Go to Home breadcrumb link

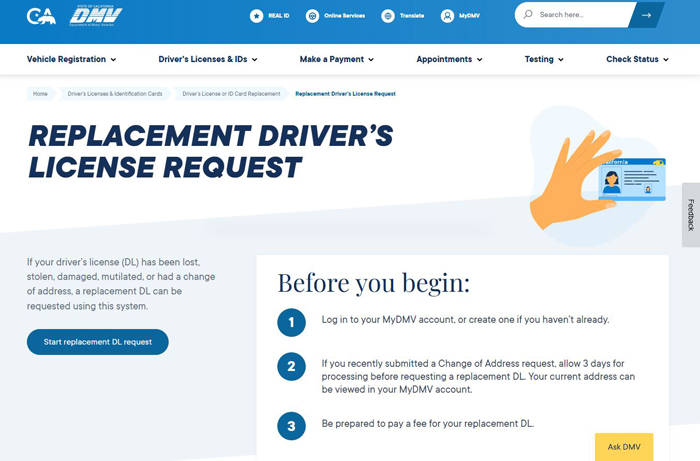(40, 94)
